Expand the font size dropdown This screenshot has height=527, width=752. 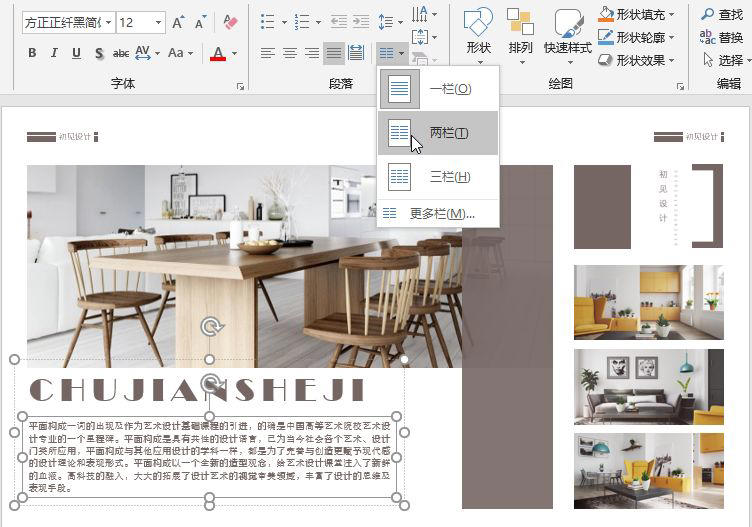(158, 22)
